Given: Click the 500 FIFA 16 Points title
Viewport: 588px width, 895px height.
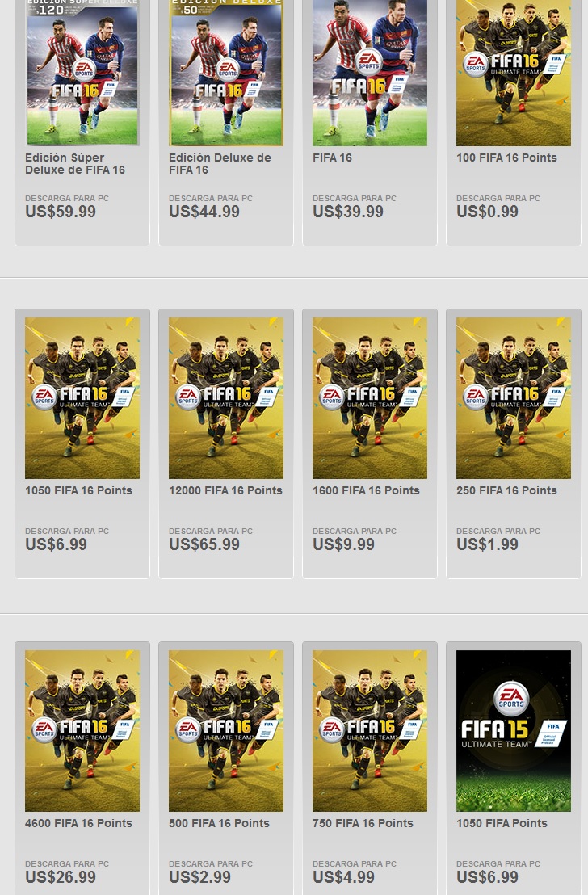Looking at the screenshot, I should (x=219, y=823).
